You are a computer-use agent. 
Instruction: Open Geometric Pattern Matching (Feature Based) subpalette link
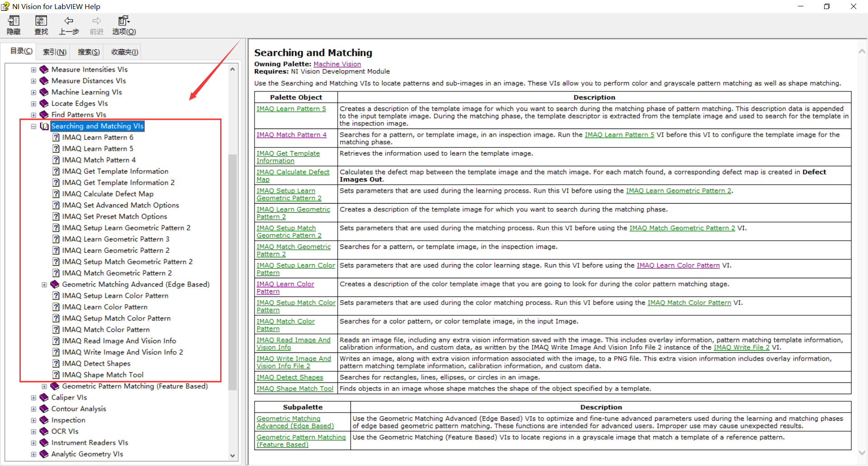point(301,441)
